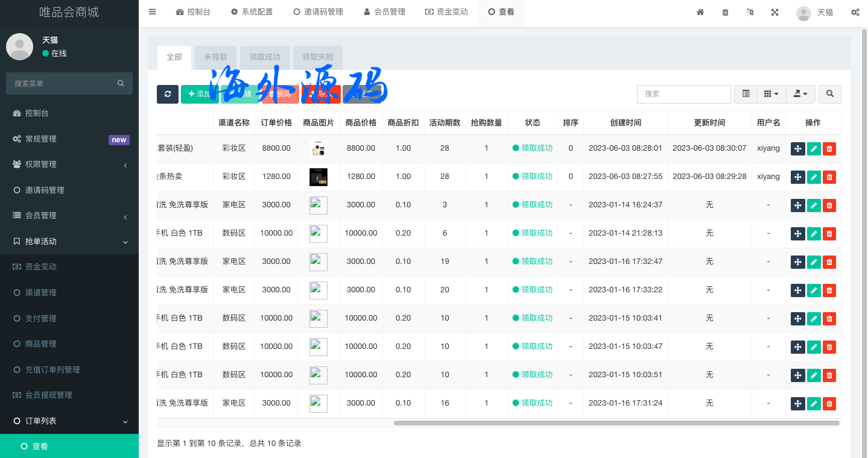868x458 pixels.
Task: Click the green 添加 button
Action: (x=199, y=94)
